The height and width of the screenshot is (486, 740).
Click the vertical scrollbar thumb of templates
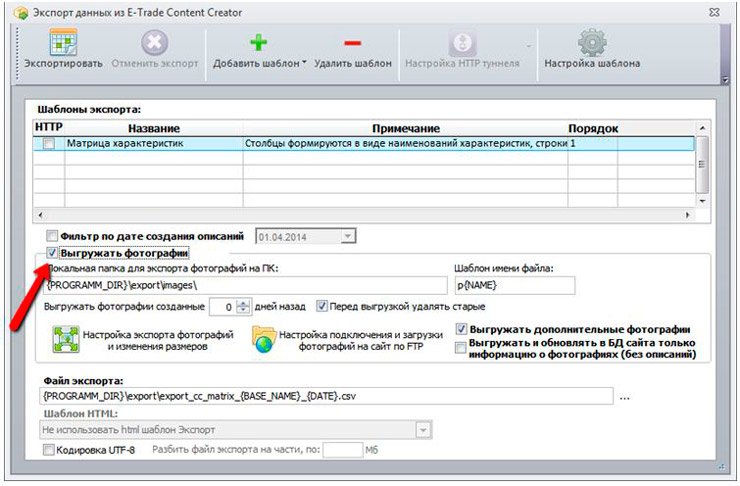click(x=702, y=164)
